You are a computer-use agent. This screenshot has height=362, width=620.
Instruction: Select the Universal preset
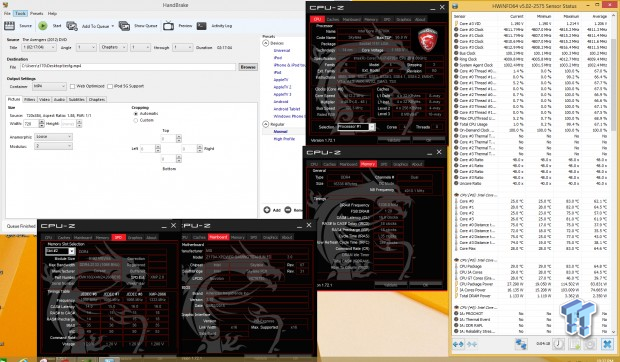(282, 51)
